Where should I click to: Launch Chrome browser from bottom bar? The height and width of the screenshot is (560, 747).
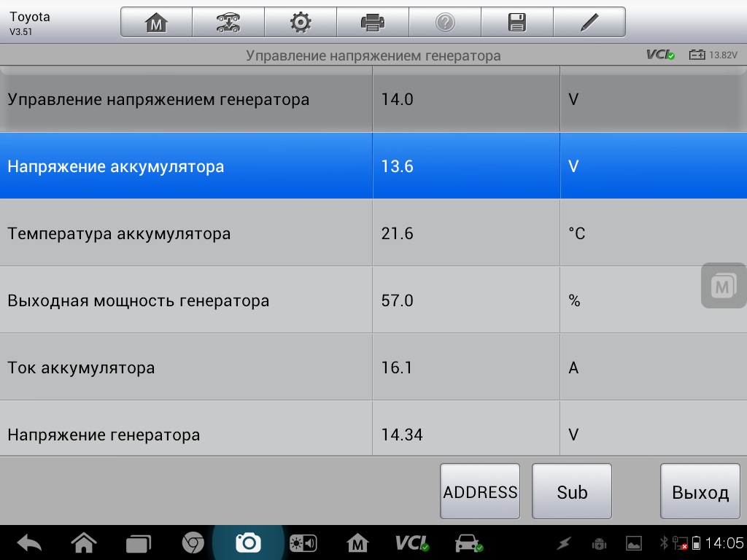pos(193,543)
